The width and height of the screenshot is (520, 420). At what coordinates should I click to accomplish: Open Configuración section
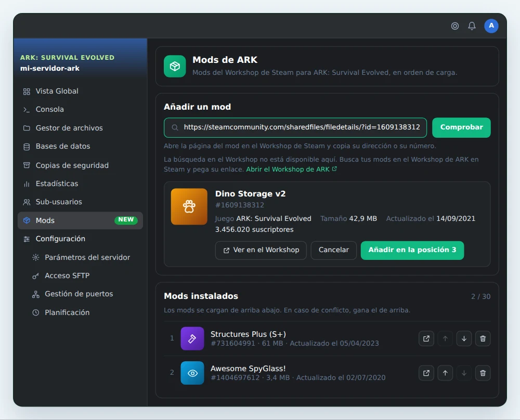pyautogui.click(x=80, y=239)
